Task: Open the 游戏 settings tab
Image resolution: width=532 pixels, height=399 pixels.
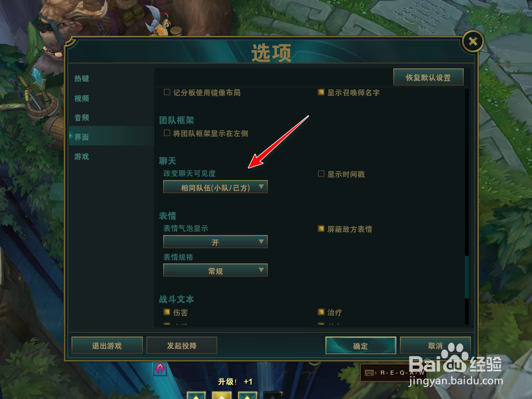Action: 82,156
